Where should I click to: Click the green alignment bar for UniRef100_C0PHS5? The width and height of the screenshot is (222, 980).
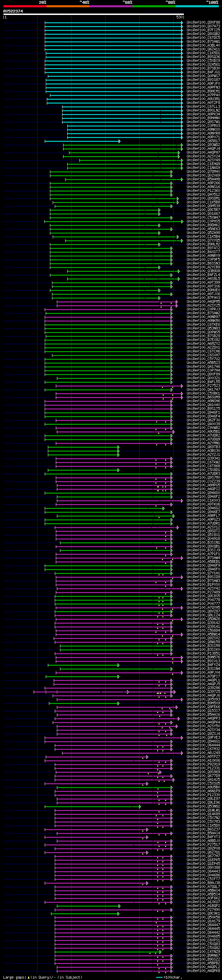pyautogui.click(x=114, y=221)
